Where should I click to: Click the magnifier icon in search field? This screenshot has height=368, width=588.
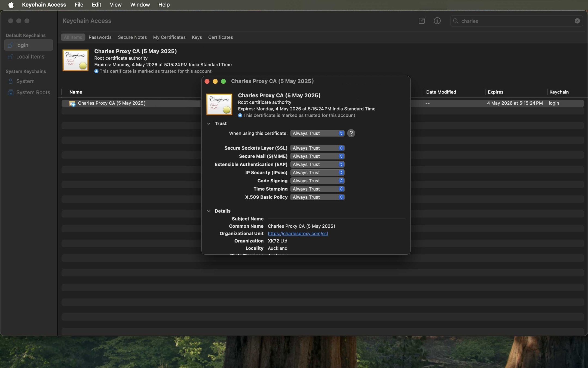coord(456,21)
